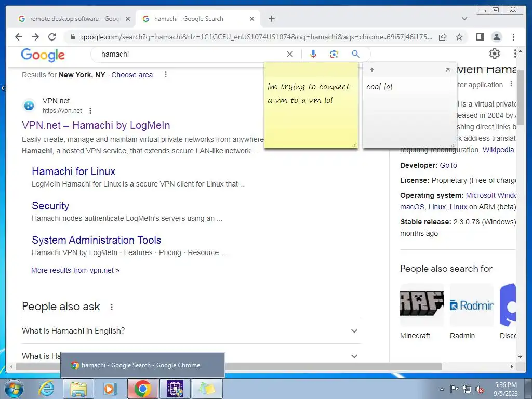Open the purple chip app in taskbar
Image resolution: width=532 pixels, height=399 pixels.
click(x=175, y=389)
